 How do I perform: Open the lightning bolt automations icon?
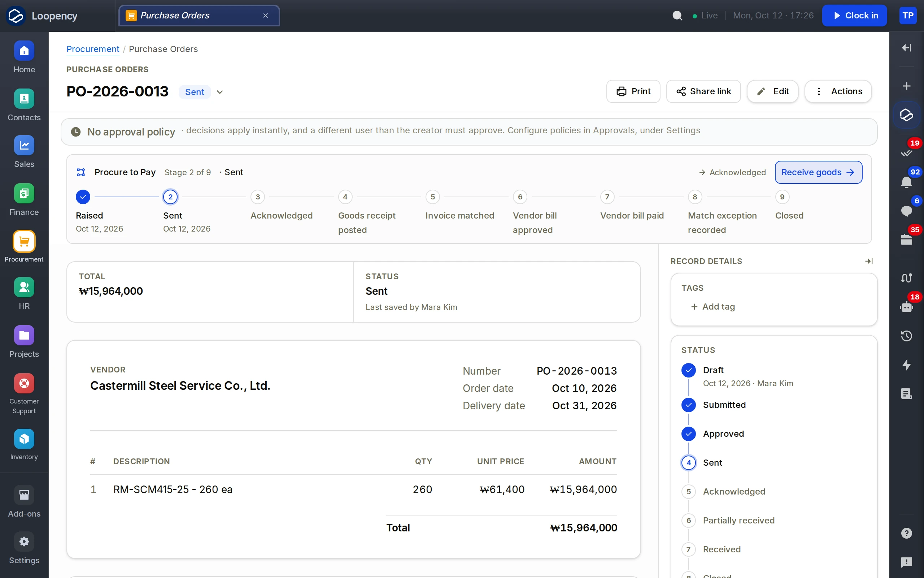tap(906, 365)
